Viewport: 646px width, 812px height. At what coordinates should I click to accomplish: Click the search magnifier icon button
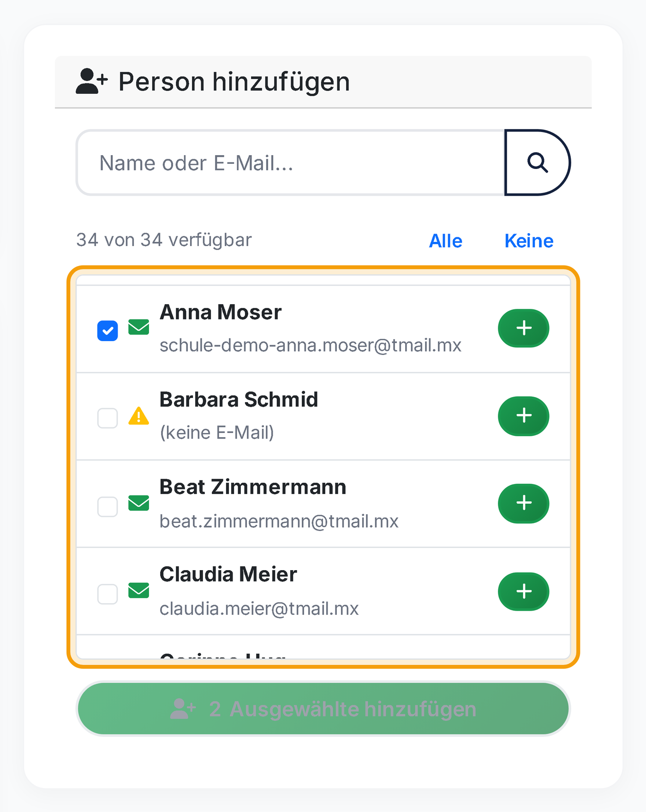(x=538, y=162)
